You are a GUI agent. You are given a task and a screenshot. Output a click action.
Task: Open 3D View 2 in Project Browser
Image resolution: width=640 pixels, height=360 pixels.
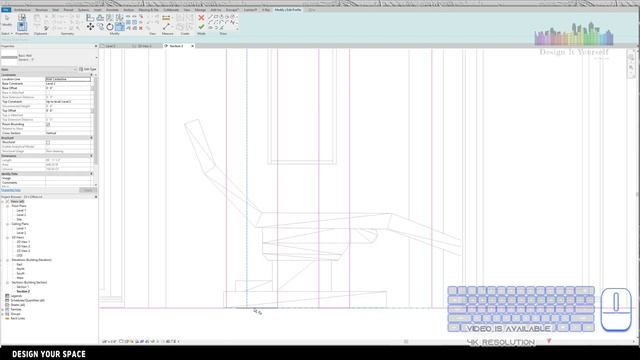(23, 247)
